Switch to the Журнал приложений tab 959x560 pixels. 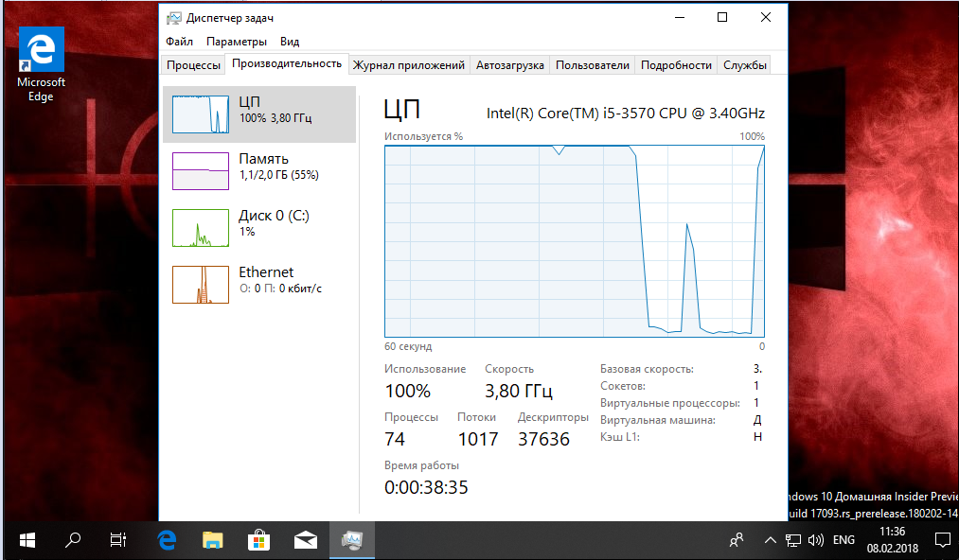click(409, 65)
